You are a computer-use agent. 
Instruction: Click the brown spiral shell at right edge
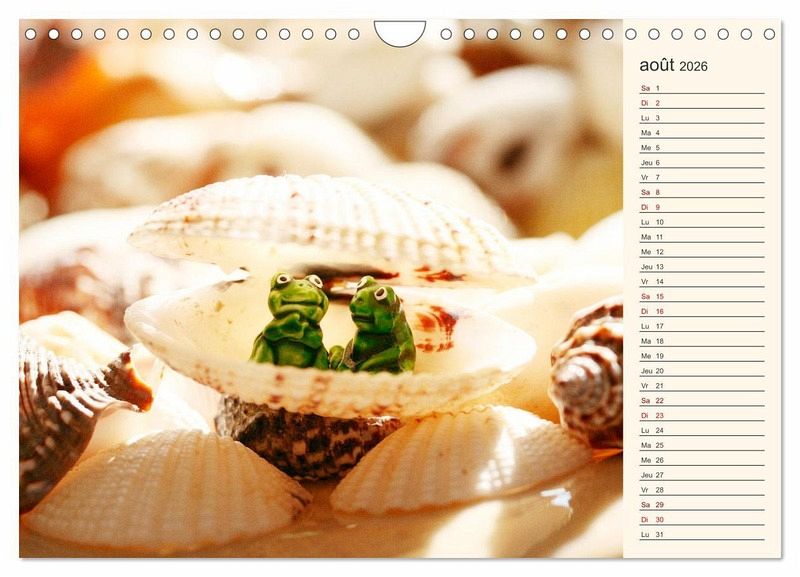pos(590,372)
